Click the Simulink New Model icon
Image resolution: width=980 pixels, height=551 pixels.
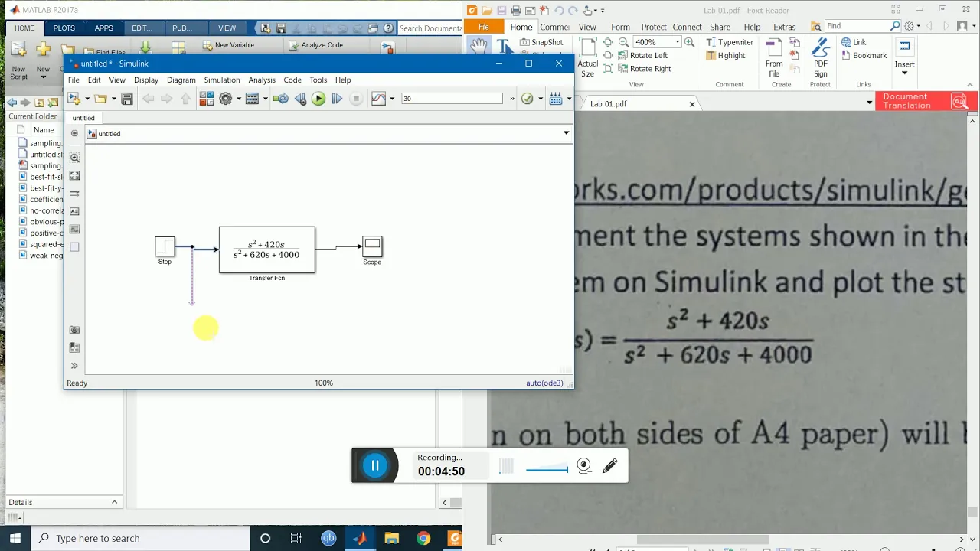74,99
